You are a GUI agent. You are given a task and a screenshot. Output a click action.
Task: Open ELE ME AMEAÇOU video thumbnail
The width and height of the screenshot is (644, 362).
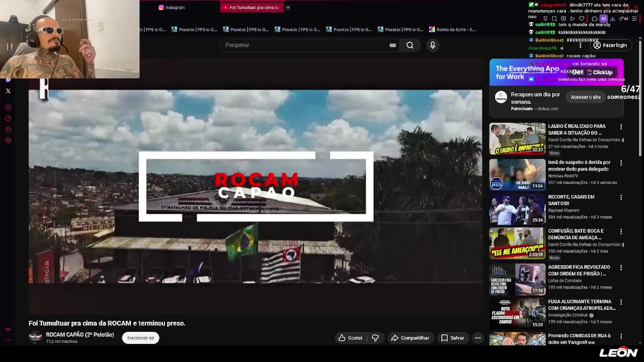[x=517, y=243]
